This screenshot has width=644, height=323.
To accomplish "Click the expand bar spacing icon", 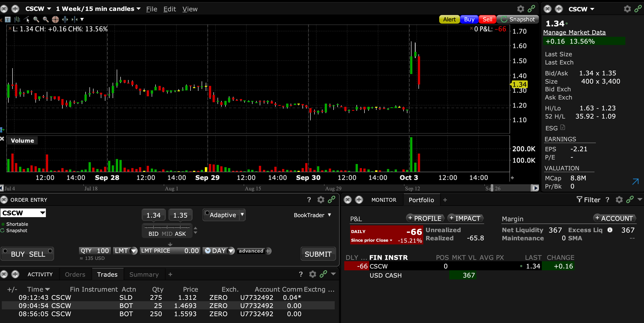I will (65, 20).
